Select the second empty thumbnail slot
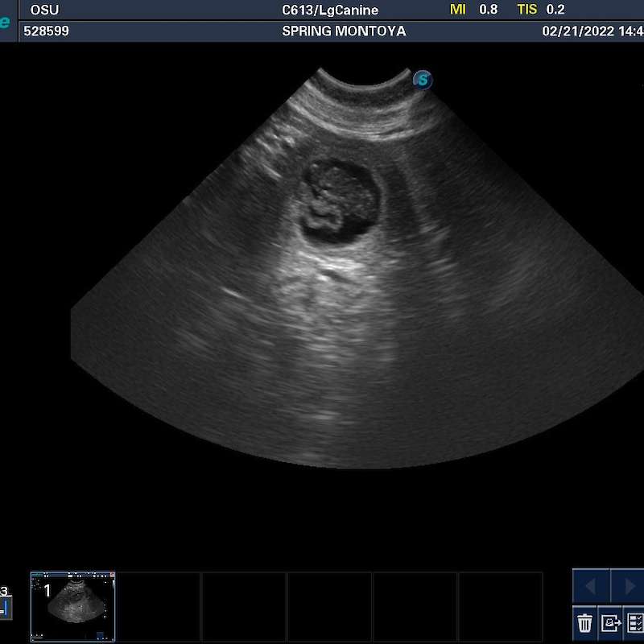Image resolution: width=644 pixels, height=644 pixels. click(244, 606)
